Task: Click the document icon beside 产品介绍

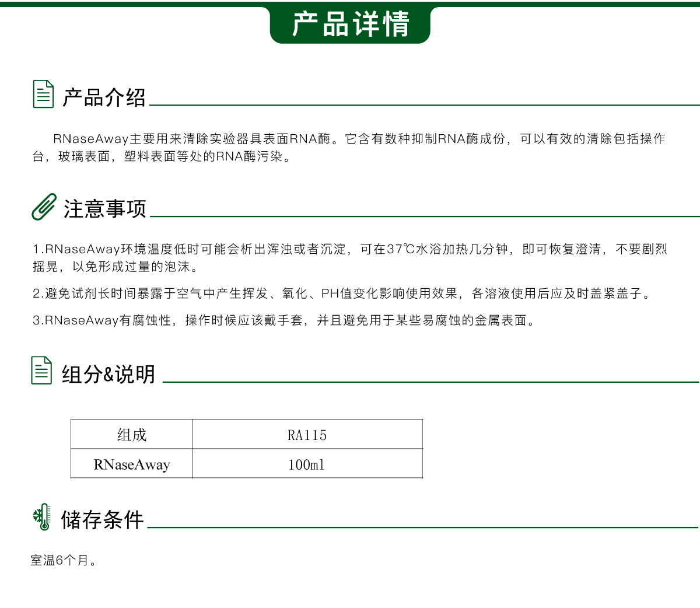Action: 43,94
